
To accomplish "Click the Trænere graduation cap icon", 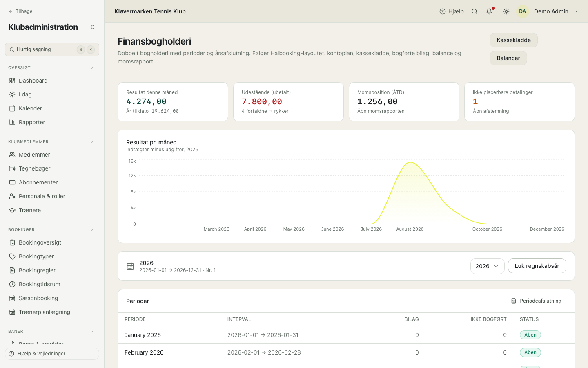I will pyautogui.click(x=12, y=210).
